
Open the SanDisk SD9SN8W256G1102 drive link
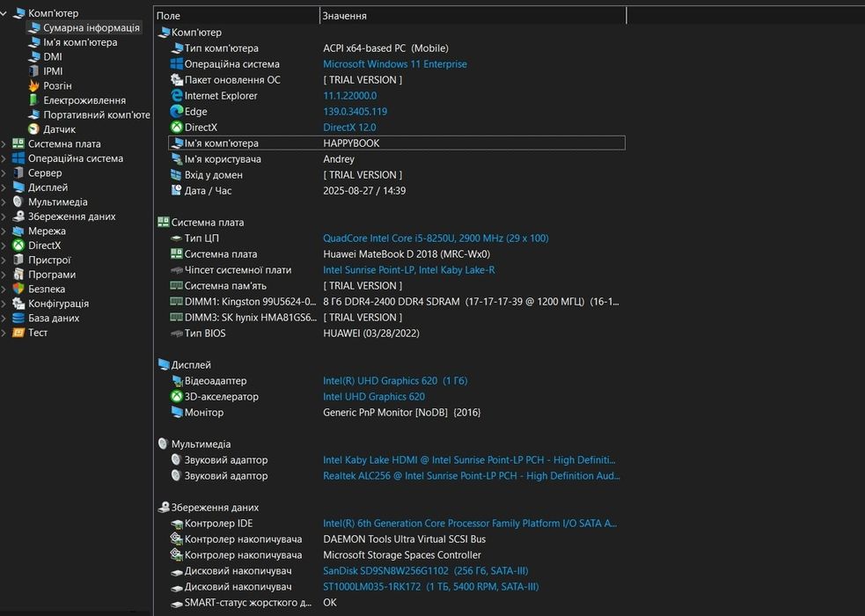pos(387,571)
